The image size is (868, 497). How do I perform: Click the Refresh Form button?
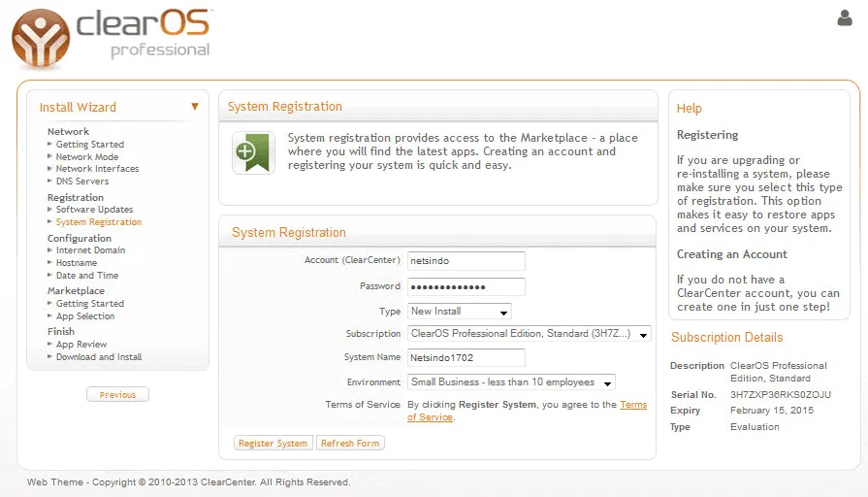[350, 444]
